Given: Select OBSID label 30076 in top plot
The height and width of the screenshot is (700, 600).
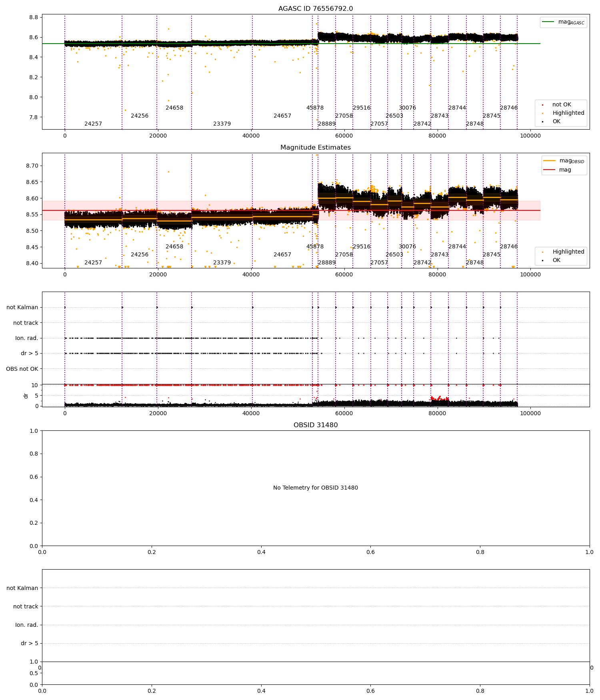Looking at the screenshot, I should pyautogui.click(x=407, y=108).
